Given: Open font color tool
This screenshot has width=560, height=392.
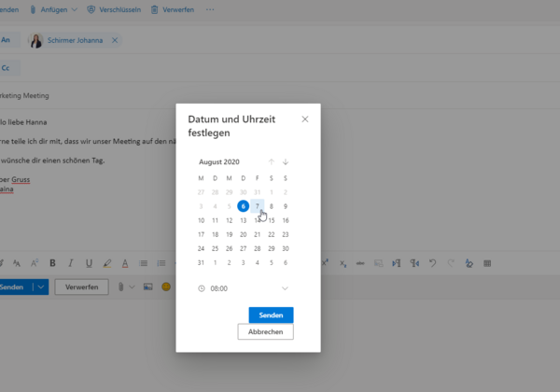Looking at the screenshot, I should [x=125, y=263].
